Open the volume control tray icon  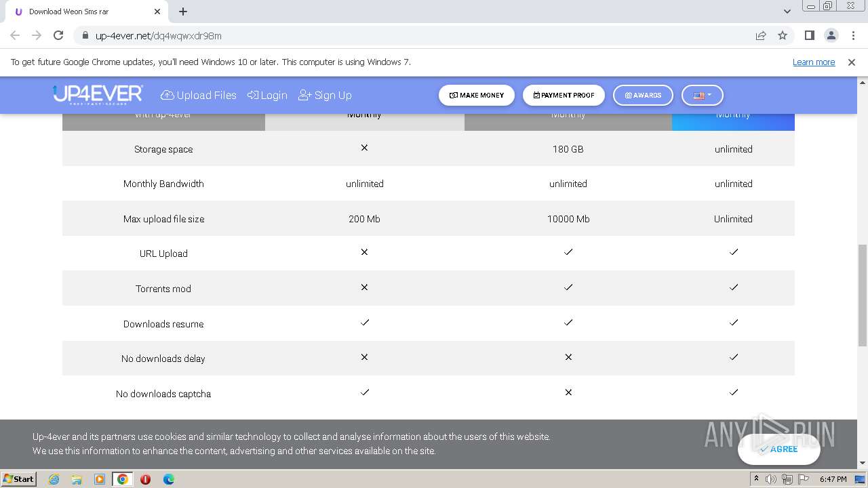tap(771, 479)
